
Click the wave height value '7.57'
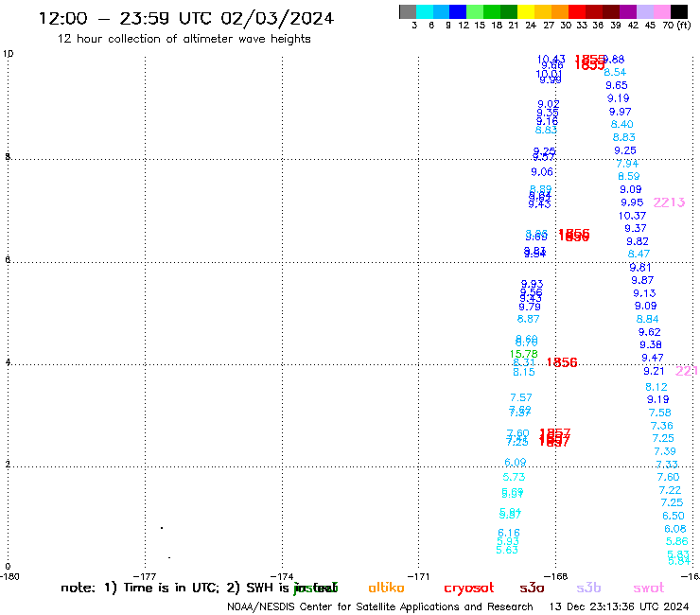click(521, 397)
